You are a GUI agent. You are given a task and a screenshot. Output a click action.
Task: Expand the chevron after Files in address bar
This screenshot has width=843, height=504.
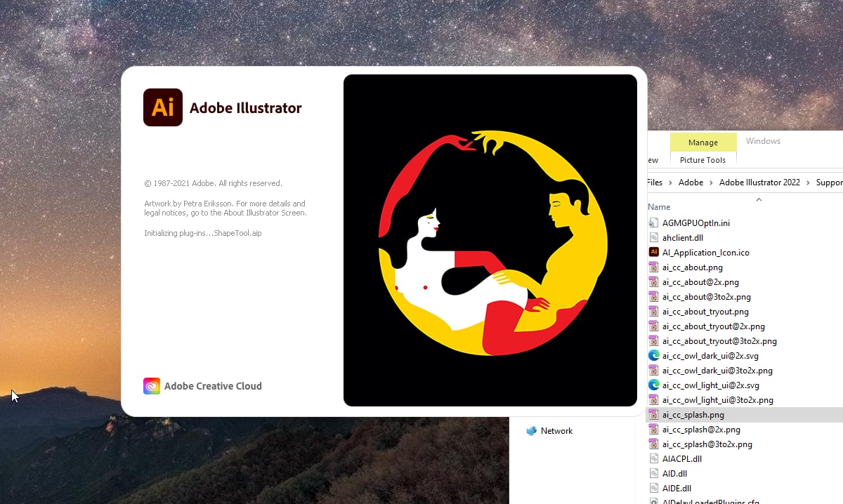[x=670, y=183]
